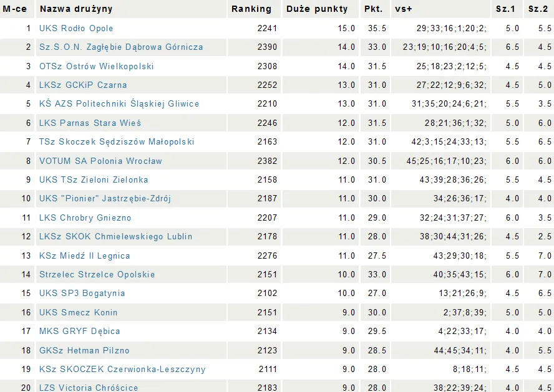Viewport: 554px width, 392px height.
Task: Open KSz Miedź II Legnica link
Action: coord(84,256)
